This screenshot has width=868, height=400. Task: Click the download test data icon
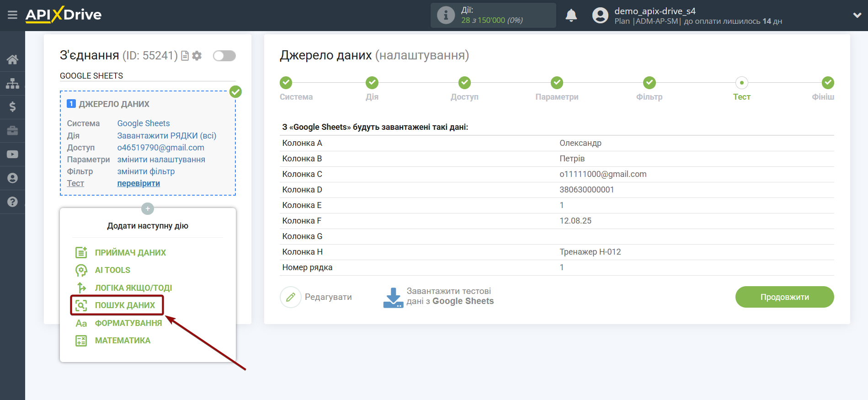393,297
